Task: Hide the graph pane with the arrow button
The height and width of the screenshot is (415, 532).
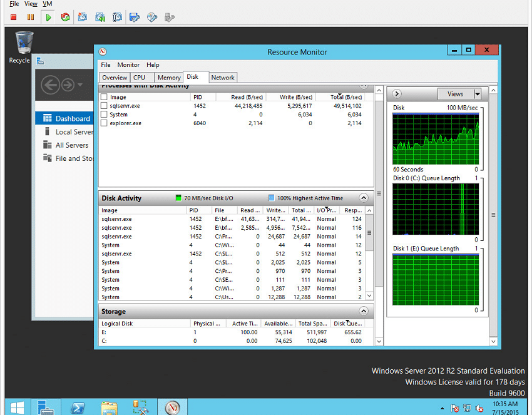Action: tap(397, 94)
